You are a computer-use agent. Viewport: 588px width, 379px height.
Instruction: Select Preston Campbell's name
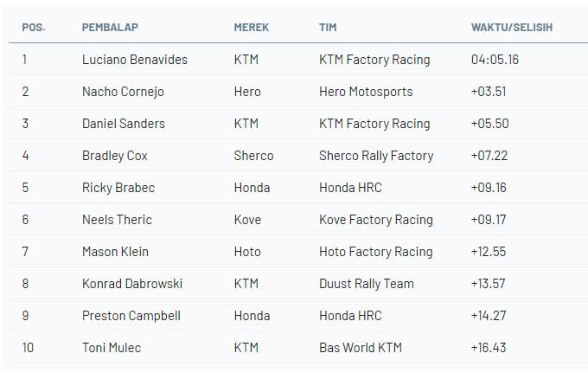131,316
